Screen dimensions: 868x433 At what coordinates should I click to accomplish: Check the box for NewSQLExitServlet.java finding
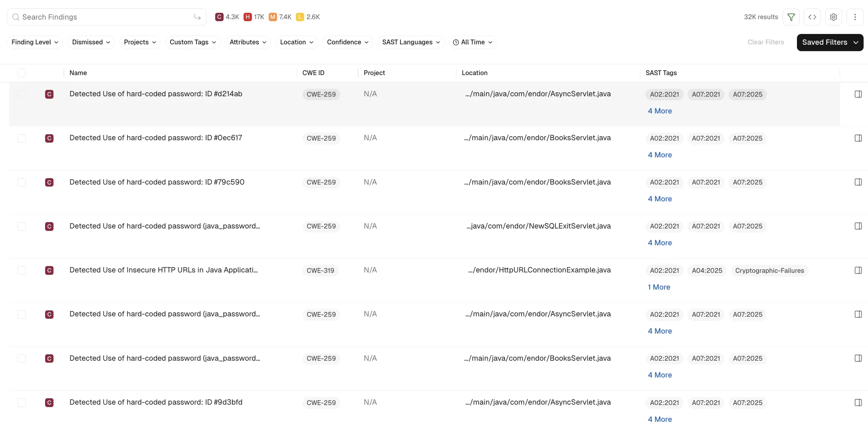22,226
